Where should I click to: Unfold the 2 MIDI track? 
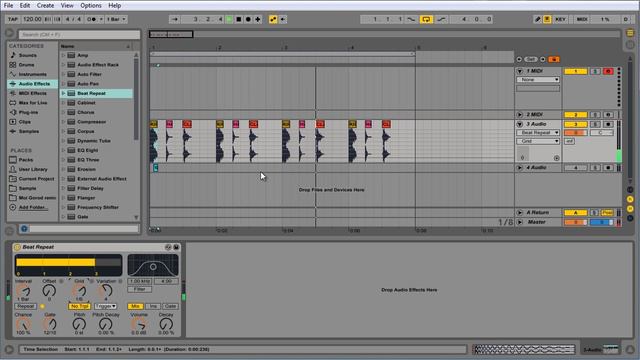[x=520, y=115]
